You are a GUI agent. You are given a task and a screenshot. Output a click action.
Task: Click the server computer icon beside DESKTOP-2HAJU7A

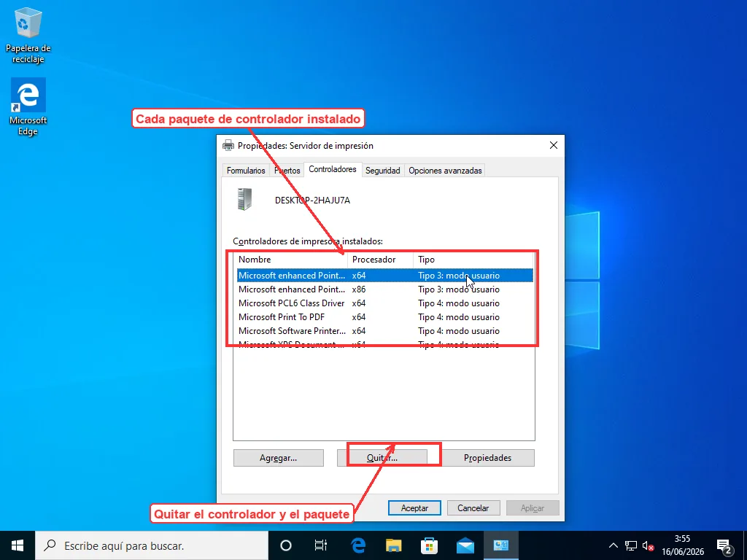[x=244, y=199]
